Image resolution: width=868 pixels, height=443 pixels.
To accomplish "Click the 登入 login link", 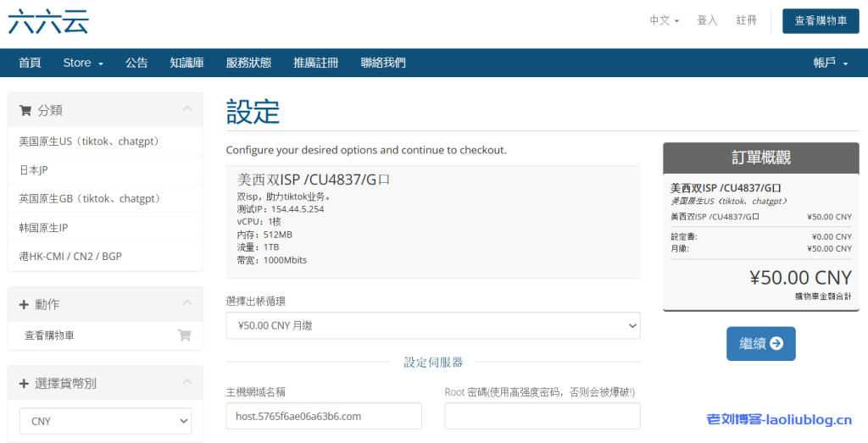I will pyautogui.click(x=707, y=20).
